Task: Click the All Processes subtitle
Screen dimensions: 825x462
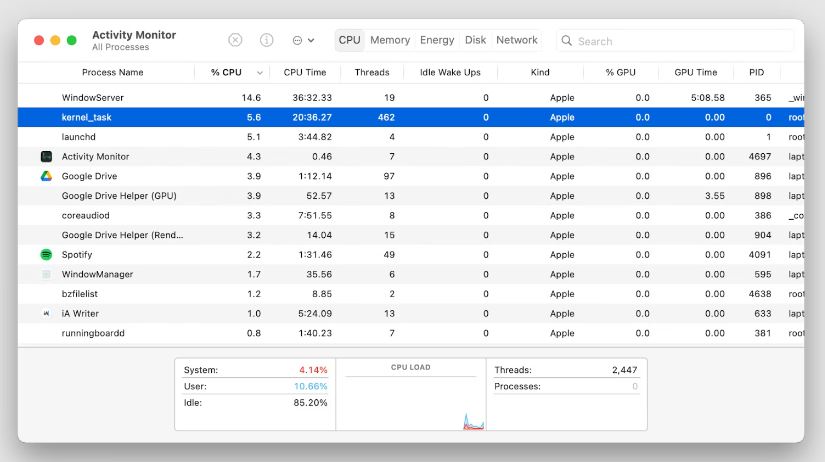Action: (120, 47)
